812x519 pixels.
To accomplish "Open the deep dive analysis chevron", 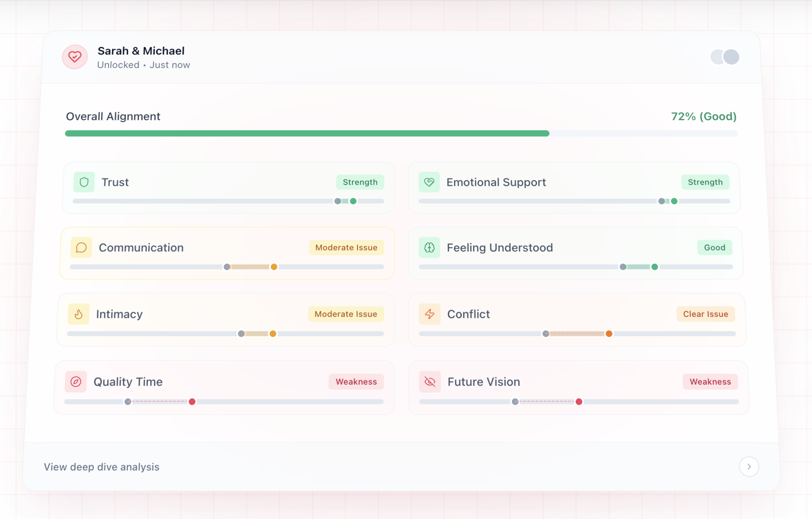I will click(x=749, y=467).
